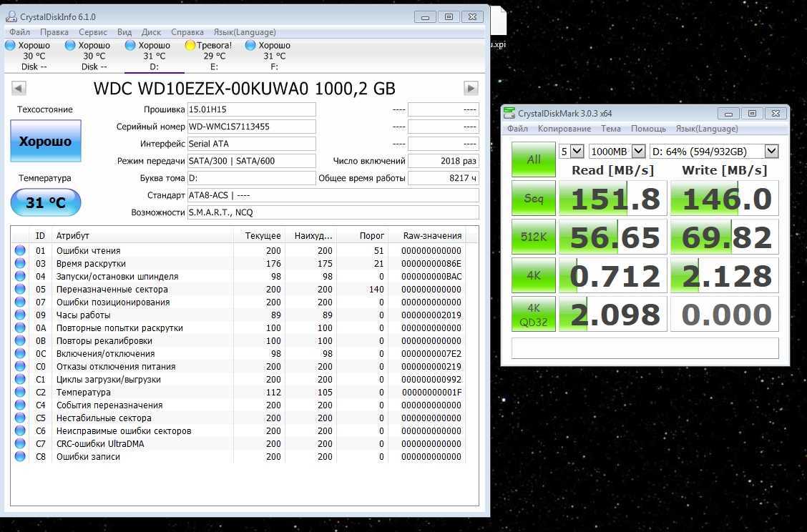Click status icon for Отказы отключения питания
Viewport: 807px width, 532px height.
20,366
